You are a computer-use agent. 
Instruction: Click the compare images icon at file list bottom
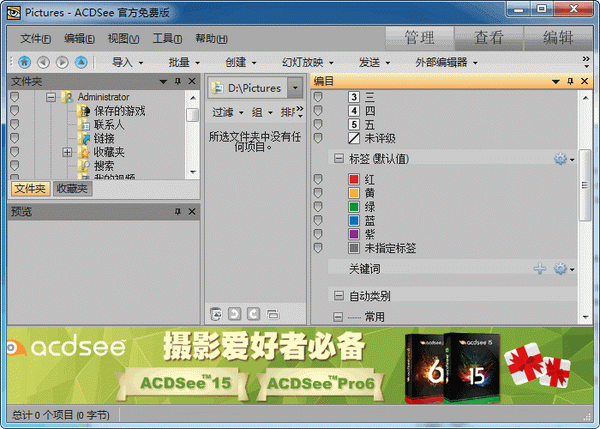(272, 314)
